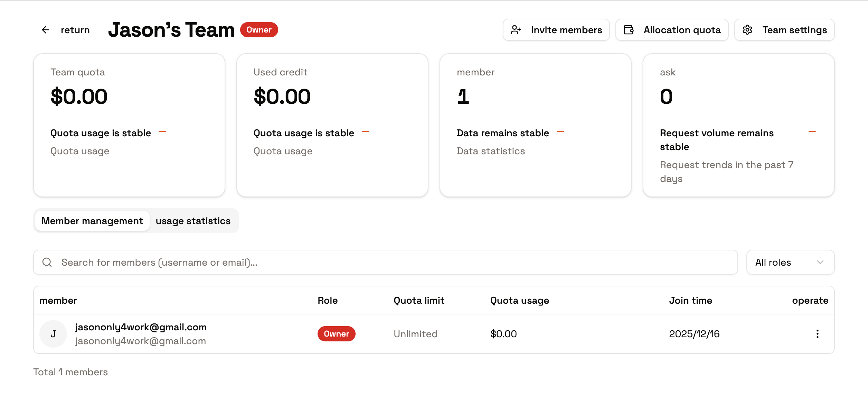
Task: Select the Member management tab
Action: [x=92, y=221]
